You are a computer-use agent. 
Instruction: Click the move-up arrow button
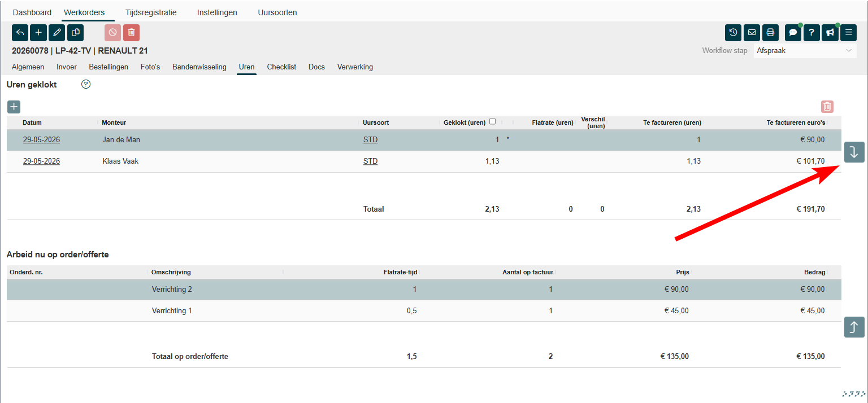coord(854,327)
